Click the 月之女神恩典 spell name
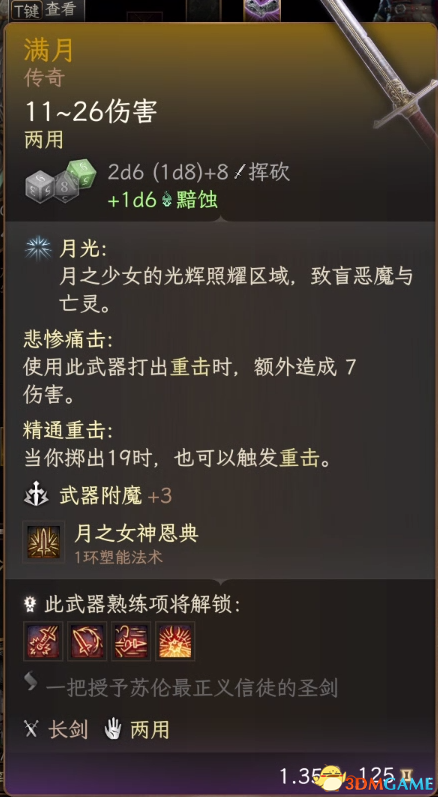This screenshot has height=797, width=438. tap(136, 533)
